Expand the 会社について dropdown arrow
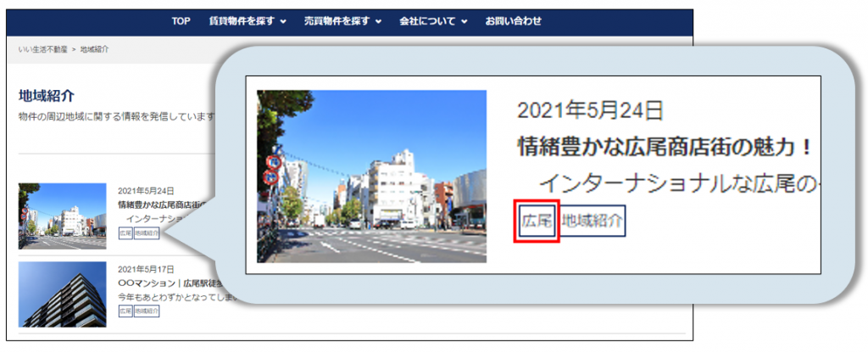 (x=465, y=22)
